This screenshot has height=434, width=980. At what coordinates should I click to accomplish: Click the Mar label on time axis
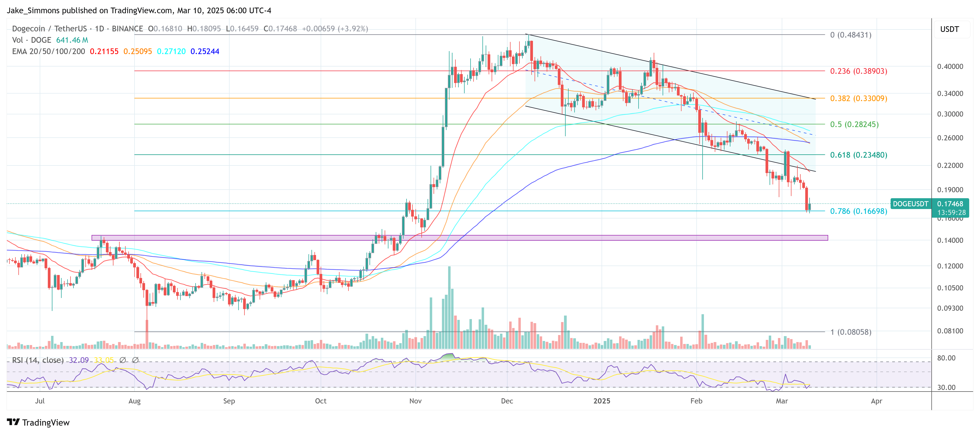click(782, 401)
